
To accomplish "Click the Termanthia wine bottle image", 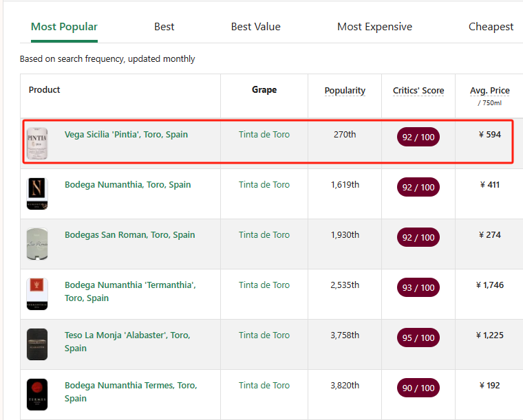I will point(37,294).
